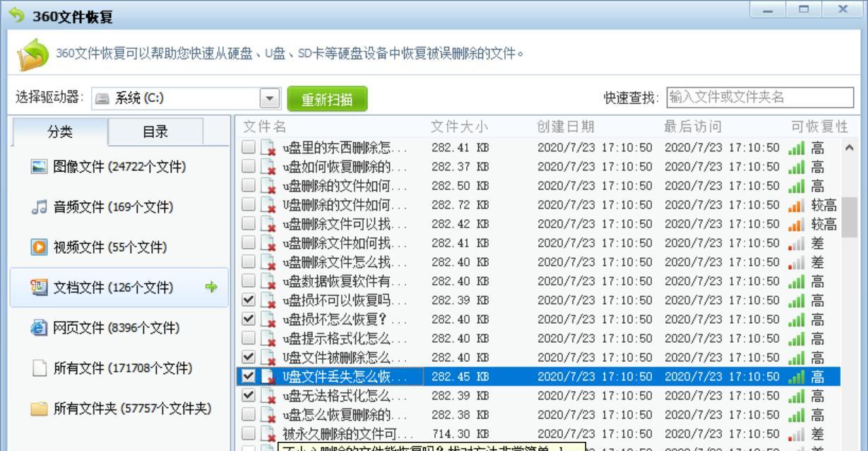This screenshot has height=451, width=868.
Task: Sort by the 可恢复性 column header
Action: click(819, 127)
